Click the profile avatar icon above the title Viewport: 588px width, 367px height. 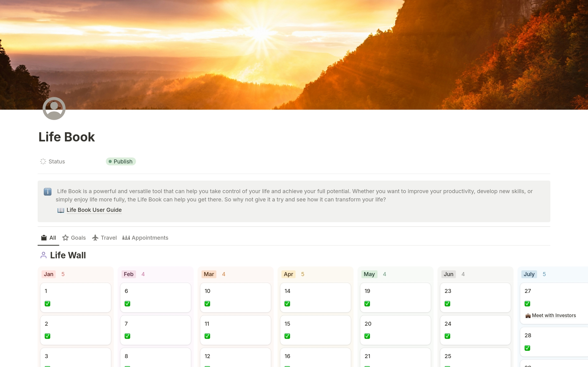click(x=54, y=108)
